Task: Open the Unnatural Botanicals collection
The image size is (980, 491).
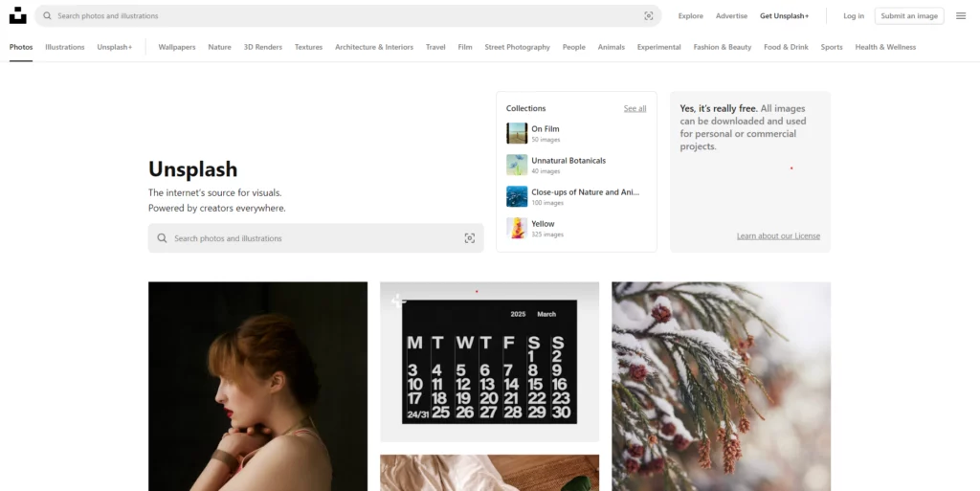Action: pos(568,161)
